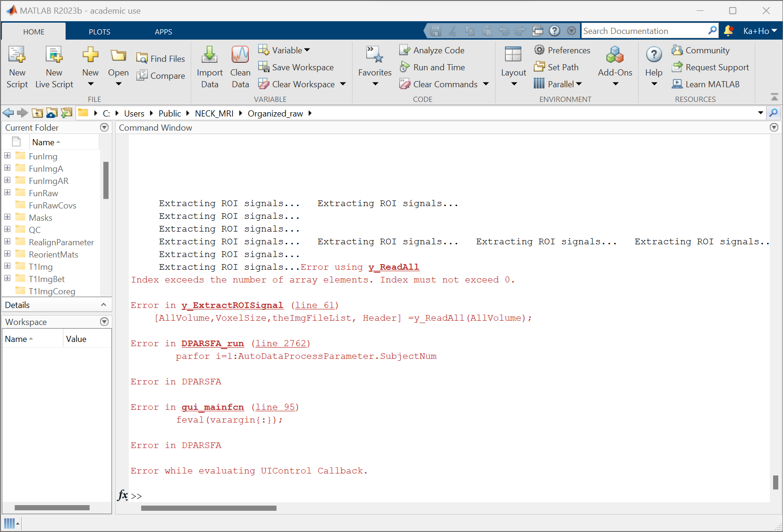Expand the T1Img folder
The width and height of the screenshot is (783, 532).
(8, 266)
